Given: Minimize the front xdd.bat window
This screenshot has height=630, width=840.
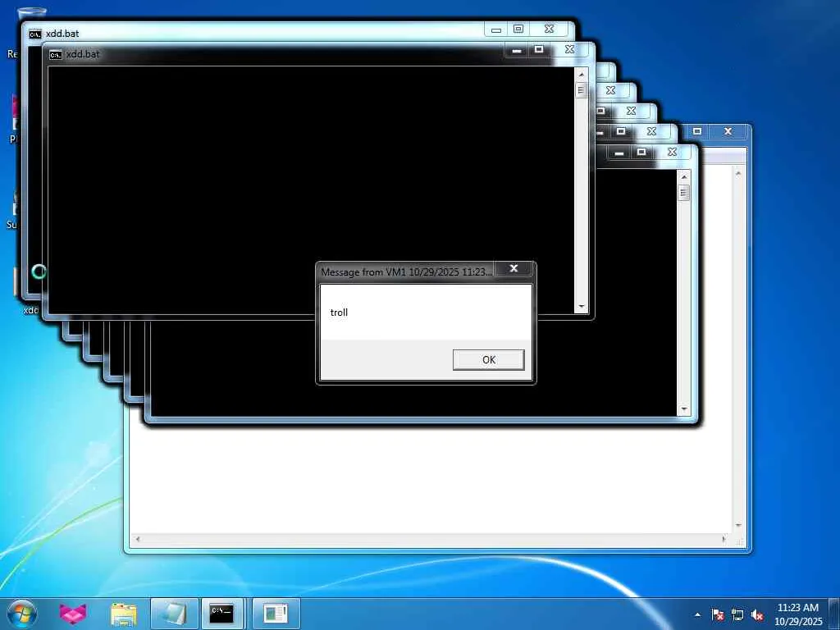Looking at the screenshot, I should coord(517,50).
